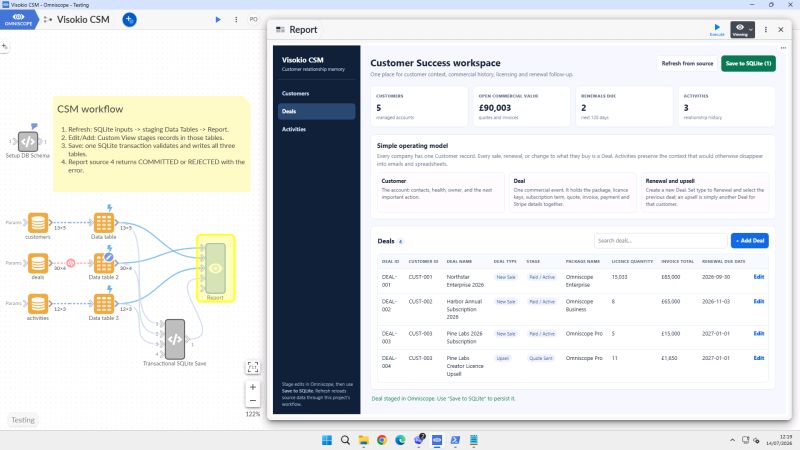This screenshot has width=800, height=450.
Task: Open the PO user avatar
Action: click(254, 19)
